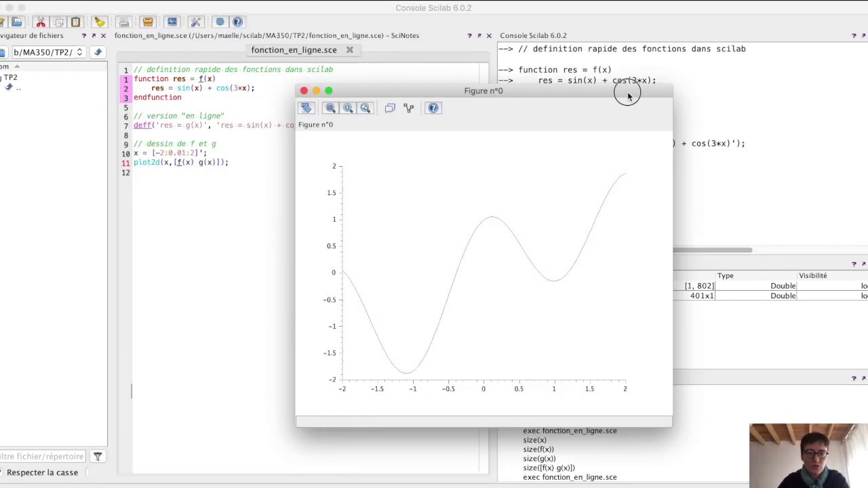The height and width of the screenshot is (488, 868).
Task: Toggle the 'Respecter la casse' checkbox
Action: point(42,472)
